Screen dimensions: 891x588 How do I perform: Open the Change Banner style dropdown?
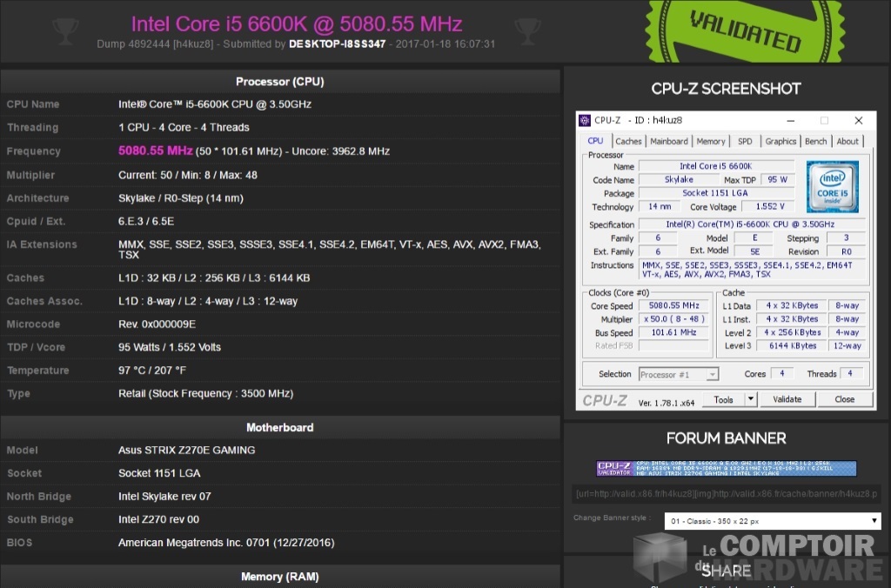point(773,521)
